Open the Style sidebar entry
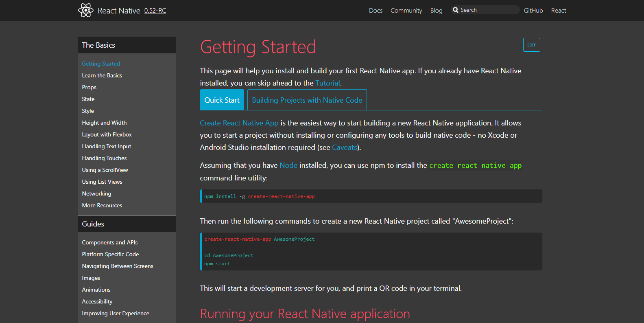 pos(88,111)
